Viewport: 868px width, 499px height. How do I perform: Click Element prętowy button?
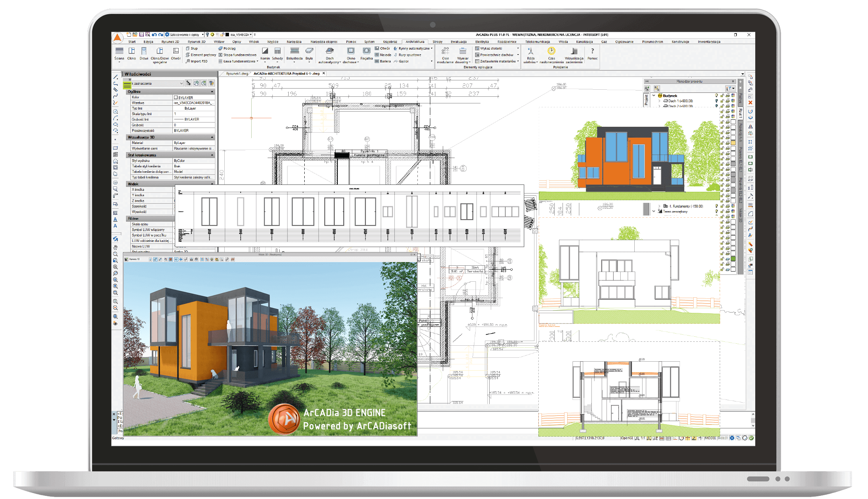point(201,55)
